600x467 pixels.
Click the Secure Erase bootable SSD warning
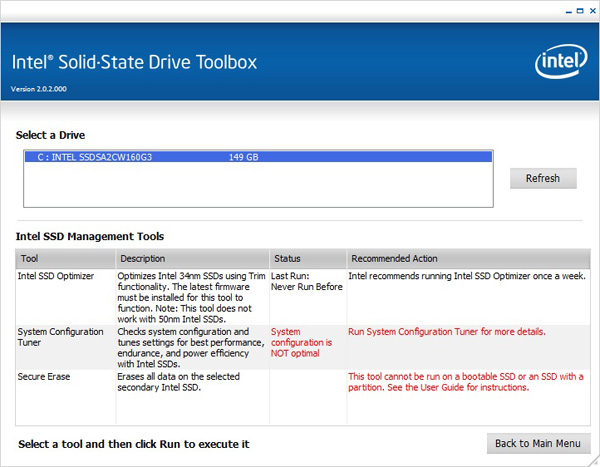coord(466,382)
